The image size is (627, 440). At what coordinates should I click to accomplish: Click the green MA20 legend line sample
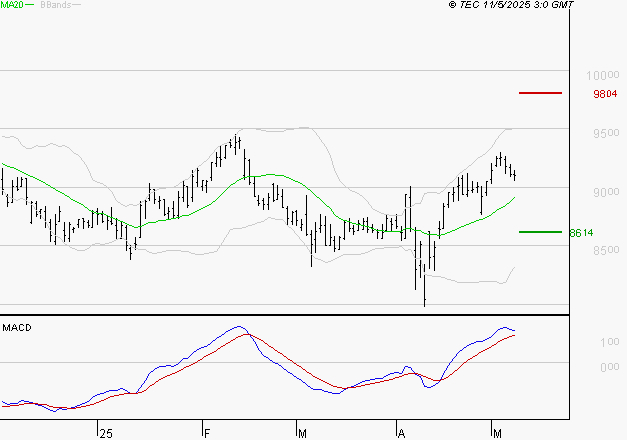coord(29,5)
